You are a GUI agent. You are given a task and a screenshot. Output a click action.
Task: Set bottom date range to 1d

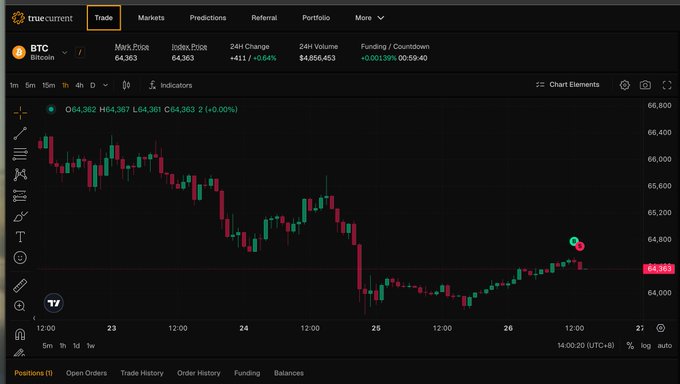click(76, 345)
